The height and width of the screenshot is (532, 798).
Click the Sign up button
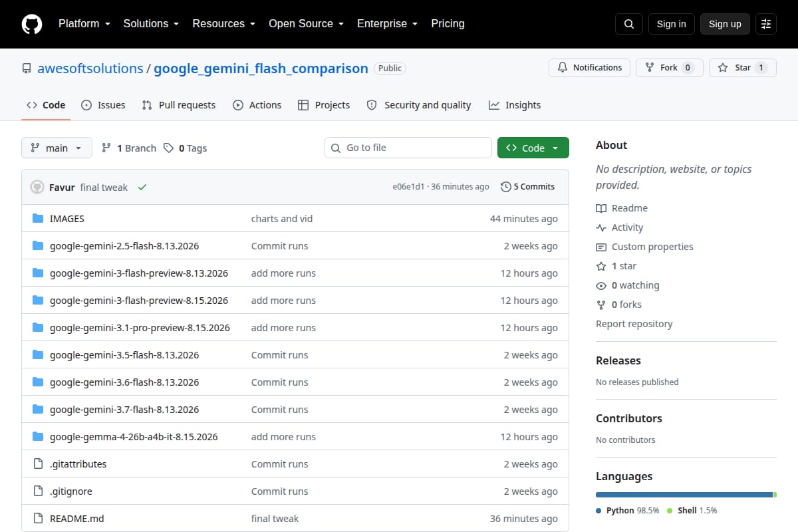pos(725,24)
